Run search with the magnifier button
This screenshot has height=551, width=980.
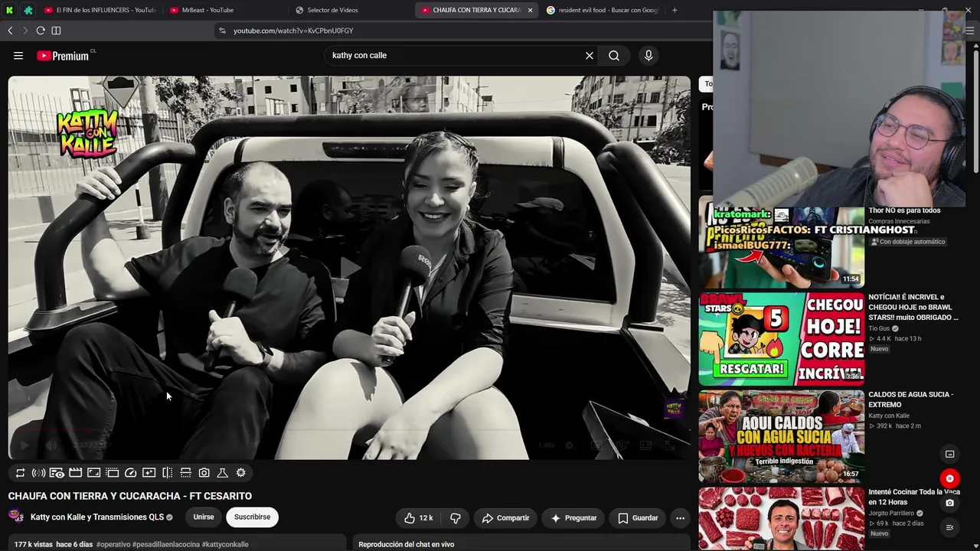tap(614, 55)
